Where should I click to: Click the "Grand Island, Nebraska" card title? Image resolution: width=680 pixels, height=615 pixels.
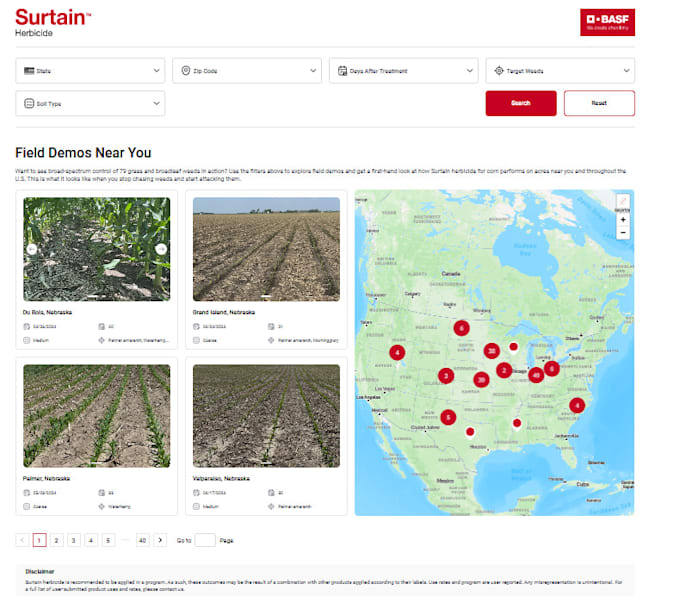[x=224, y=312]
